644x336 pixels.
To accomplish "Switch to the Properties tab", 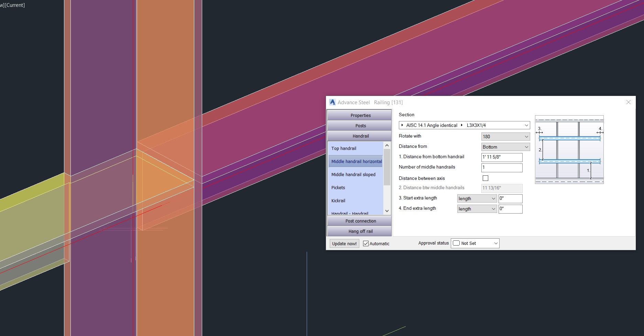I will [360, 115].
